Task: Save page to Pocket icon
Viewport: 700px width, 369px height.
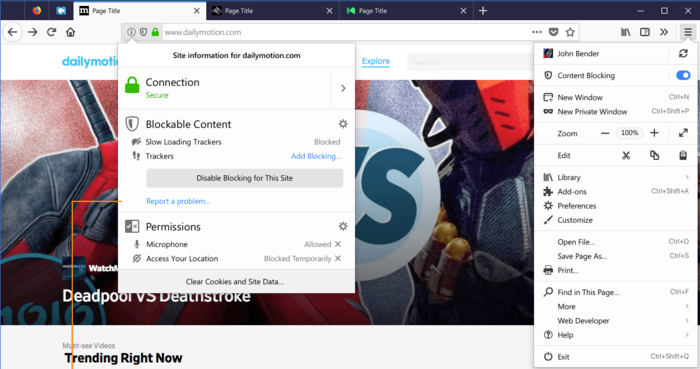Action: click(x=554, y=32)
